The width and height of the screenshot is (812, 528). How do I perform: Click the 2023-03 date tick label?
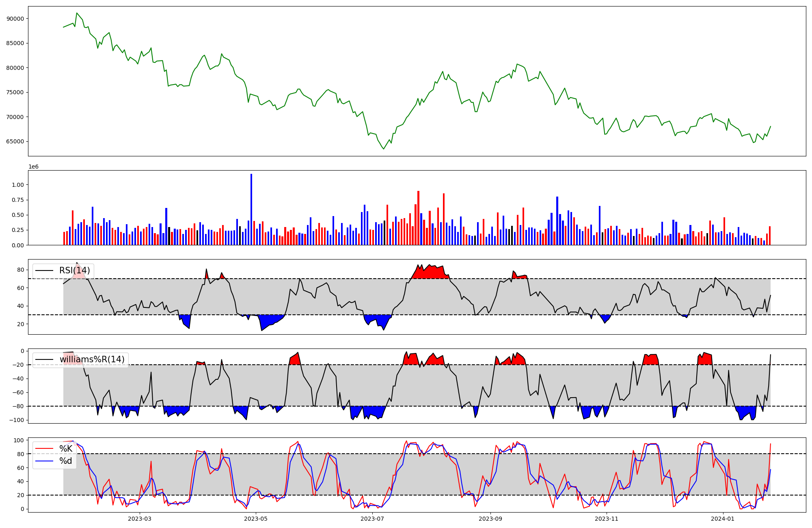pos(140,519)
